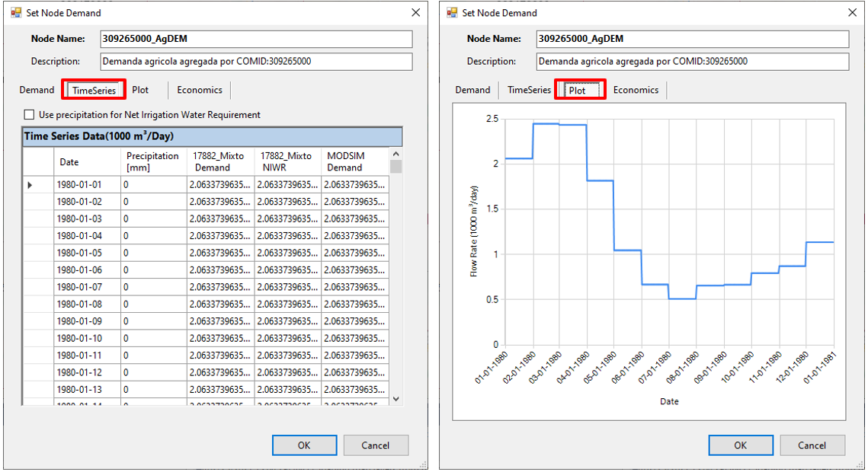
Task: Enable precipitation for Net Irrigation Water Requirement
Action: (30, 115)
